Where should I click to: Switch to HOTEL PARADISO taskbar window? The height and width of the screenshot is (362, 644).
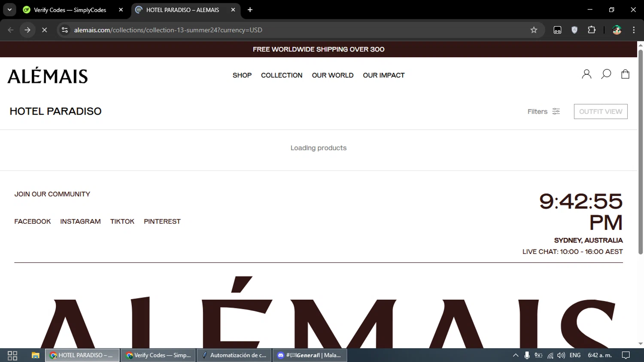click(82, 356)
